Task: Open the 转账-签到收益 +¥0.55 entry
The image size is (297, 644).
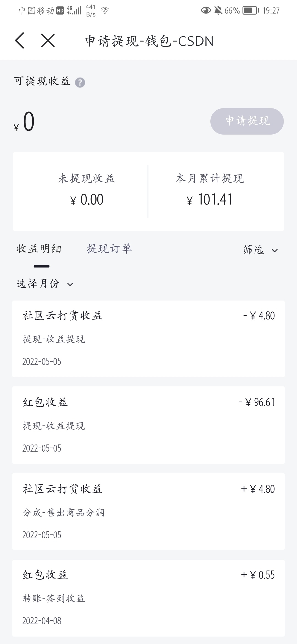Action: pyautogui.click(x=148, y=598)
